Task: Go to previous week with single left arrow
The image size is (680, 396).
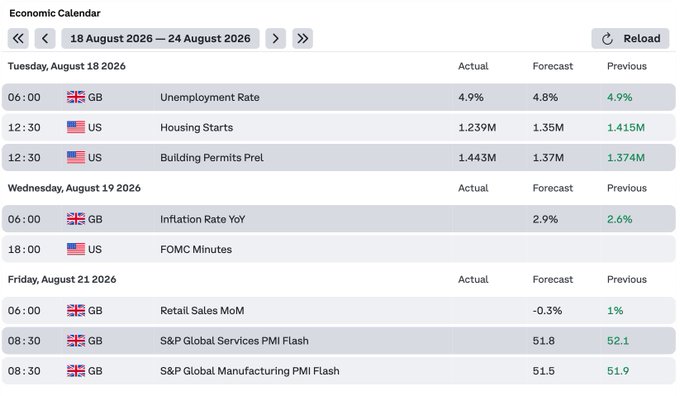Action: (x=45, y=39)
